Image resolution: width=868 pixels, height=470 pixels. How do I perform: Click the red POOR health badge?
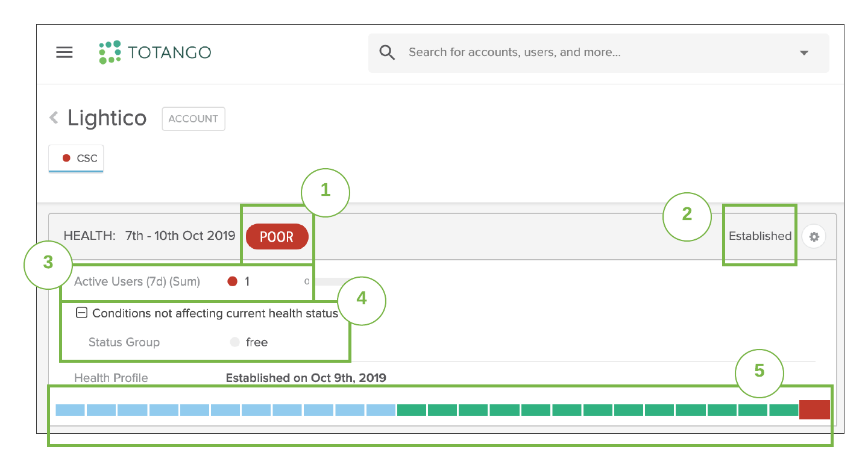point(277,237)
